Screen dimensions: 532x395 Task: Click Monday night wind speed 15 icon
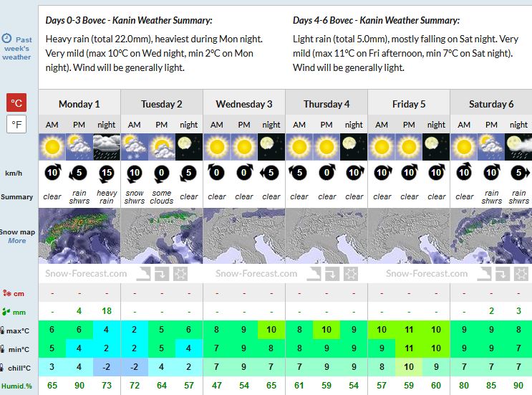click(106, 173)
